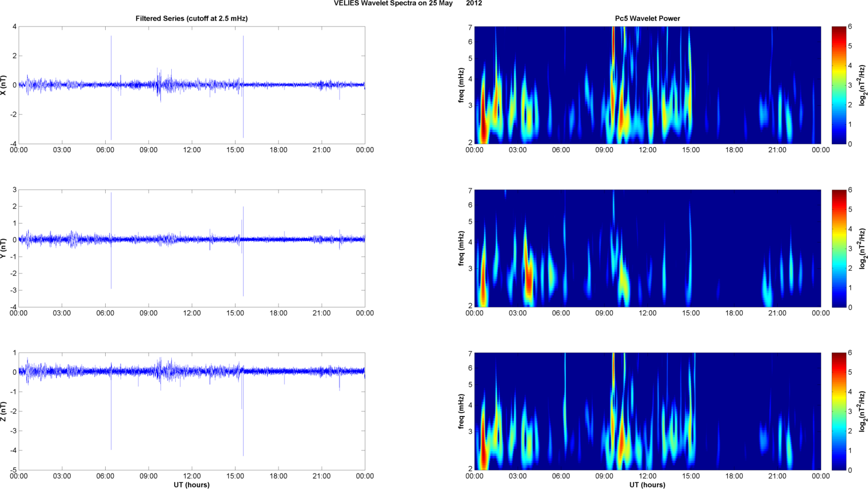The image size is (868, 489).
Task: Click the log2(nT²/Hz) label of the top colorbar
Action: click(x=862, y=85)
